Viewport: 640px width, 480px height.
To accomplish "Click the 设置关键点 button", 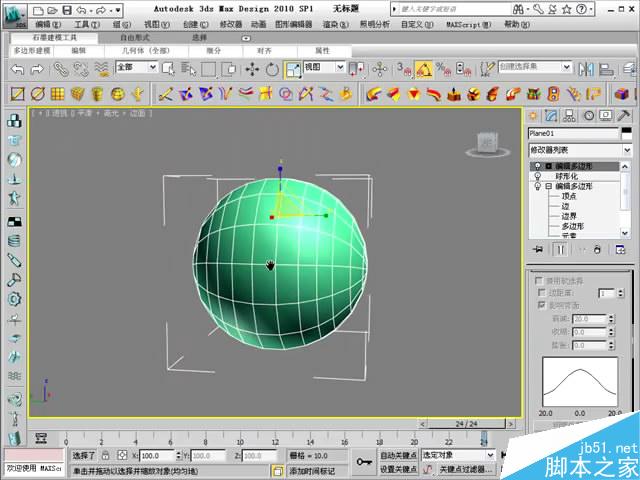I will 398,468.
